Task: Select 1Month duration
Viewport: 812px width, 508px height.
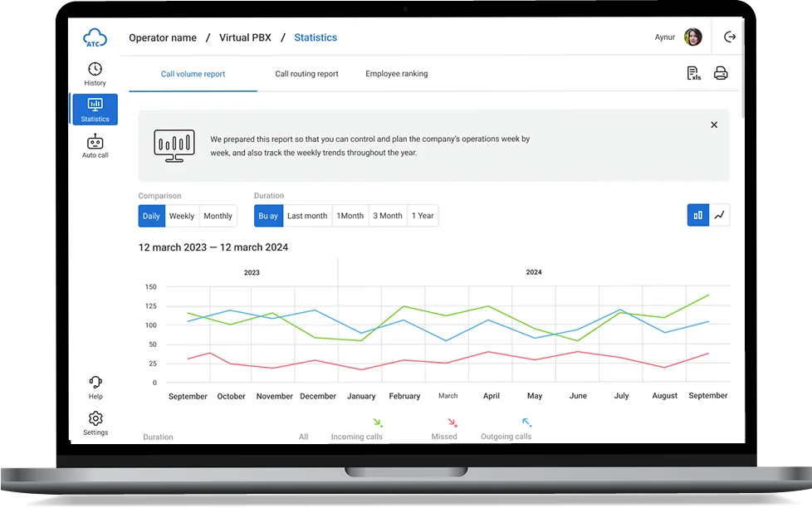Action: pyautogui.click(x=350, y=216)
